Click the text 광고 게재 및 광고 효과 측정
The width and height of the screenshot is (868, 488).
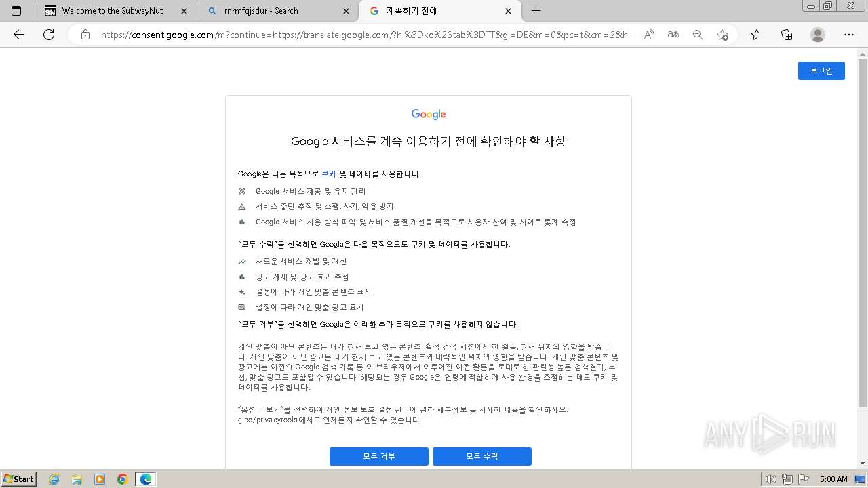click(x=302, y=277)
